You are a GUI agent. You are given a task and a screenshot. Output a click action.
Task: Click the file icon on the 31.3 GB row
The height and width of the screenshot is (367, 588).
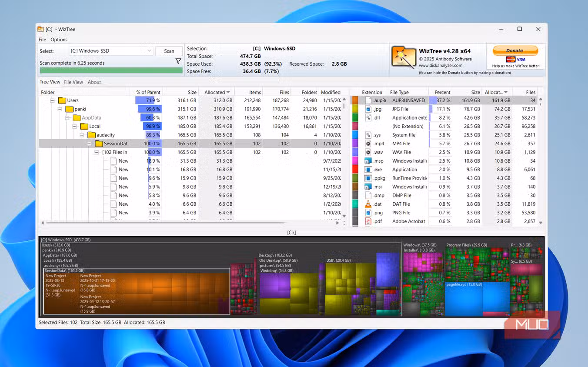(x=114, y=161)
